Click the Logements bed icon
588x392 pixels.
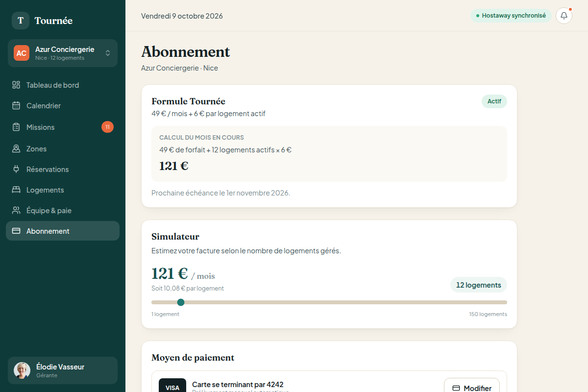(16, 190)
